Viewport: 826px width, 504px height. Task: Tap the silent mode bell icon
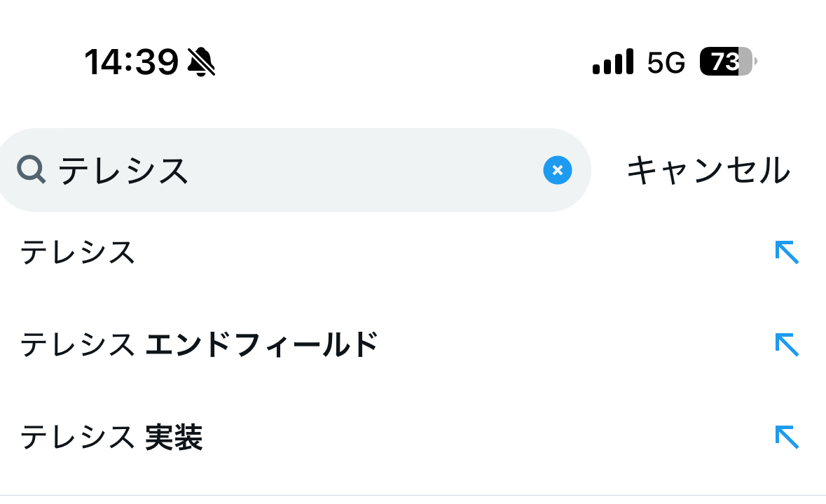[x=202, y=62]
